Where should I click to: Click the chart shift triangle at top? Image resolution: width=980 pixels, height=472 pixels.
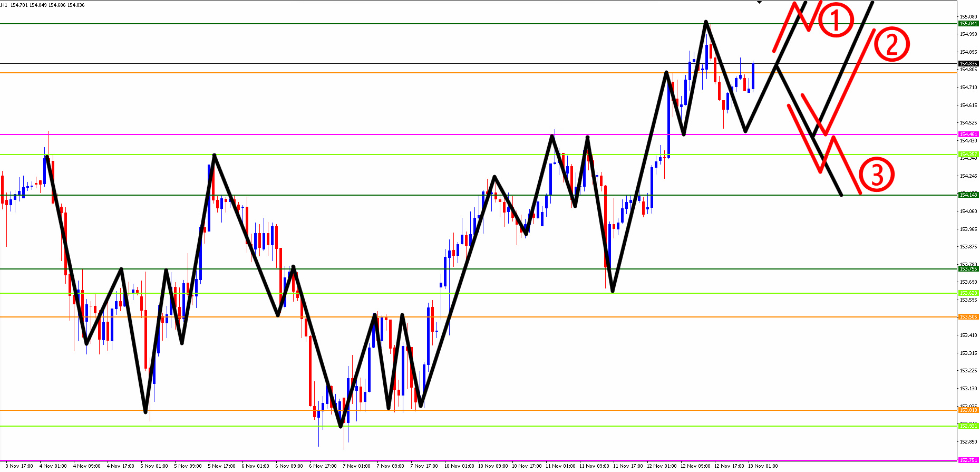[x=759, y=2]
